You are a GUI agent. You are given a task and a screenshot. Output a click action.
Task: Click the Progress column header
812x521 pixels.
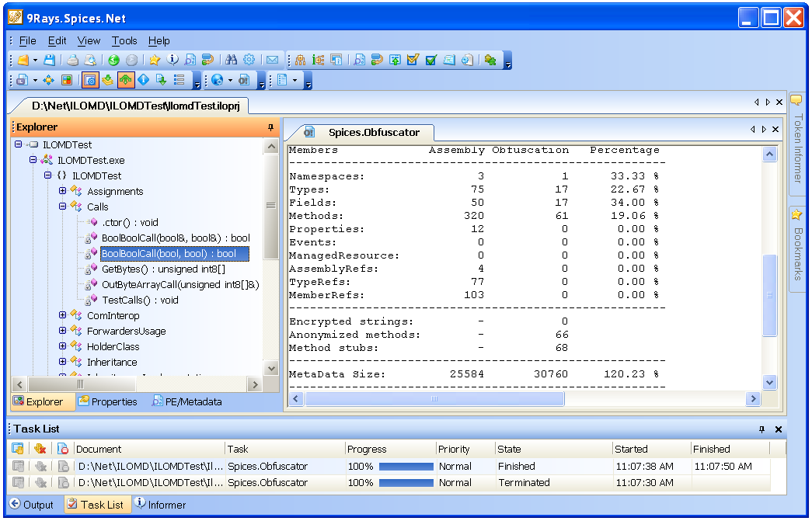click(x=367, y=449)
